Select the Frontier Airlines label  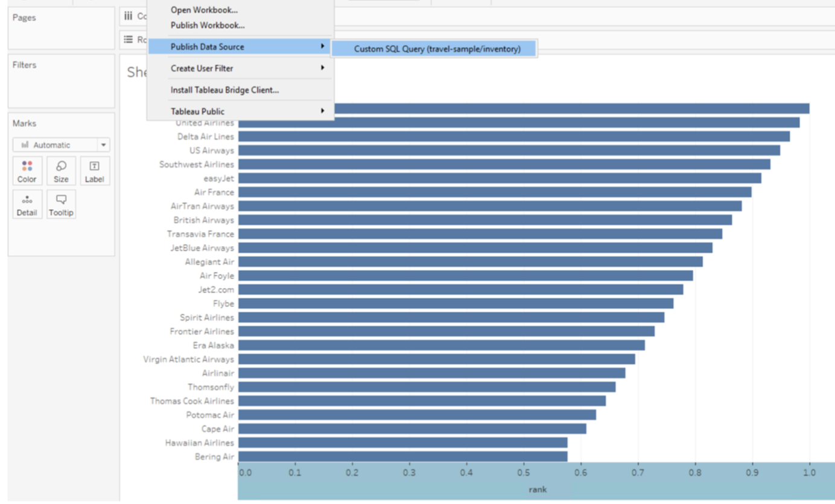[x=202, y=332]
